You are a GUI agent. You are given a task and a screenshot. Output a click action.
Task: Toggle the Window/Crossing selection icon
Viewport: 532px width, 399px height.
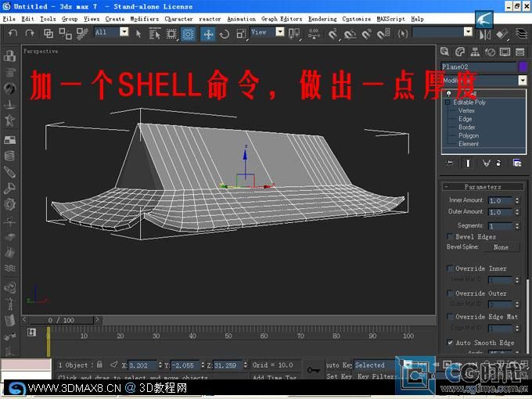(x=188, y=34)
